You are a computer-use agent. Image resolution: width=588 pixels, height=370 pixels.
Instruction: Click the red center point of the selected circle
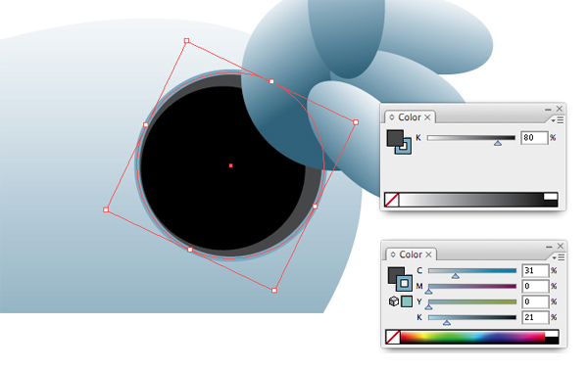pyautogui.click(x=231, y=165)
